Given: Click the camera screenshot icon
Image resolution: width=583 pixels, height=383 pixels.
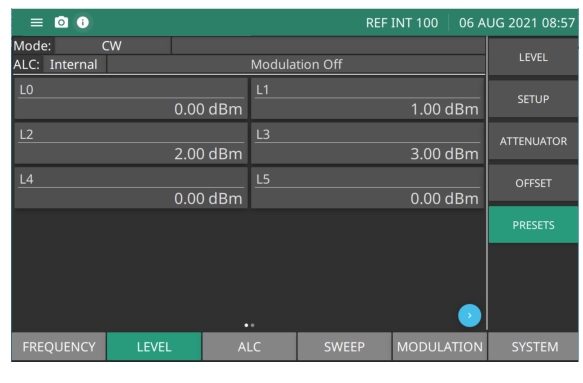Looking at the screenshot, I should (x=61, y=22).
